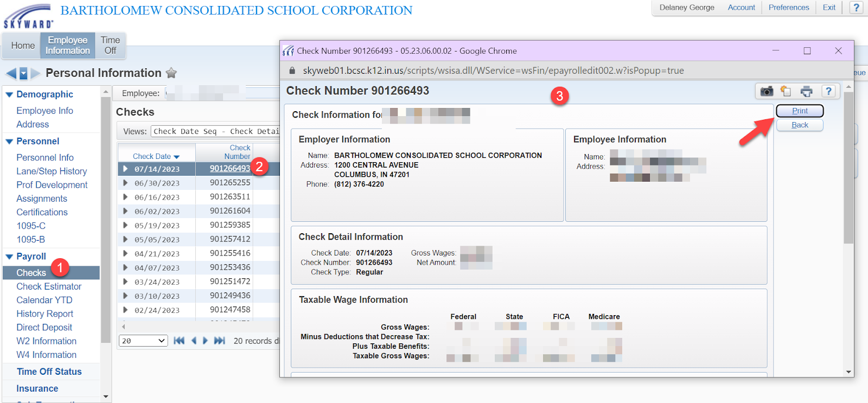Open W2 Information
Screen dimensions: 868x403
coord(46,341)
